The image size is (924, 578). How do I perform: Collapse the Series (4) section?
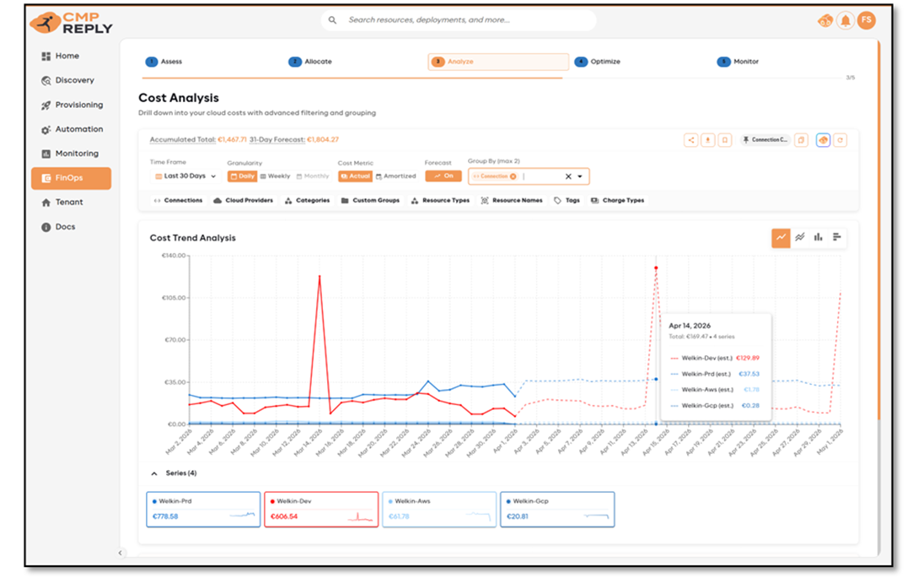pos(154,473)
